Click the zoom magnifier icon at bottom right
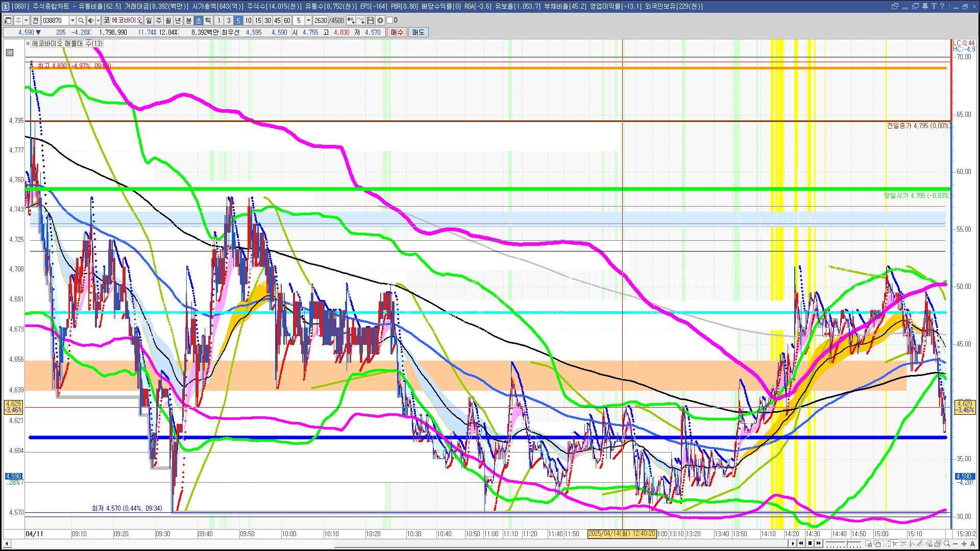 tap(947, 544)
